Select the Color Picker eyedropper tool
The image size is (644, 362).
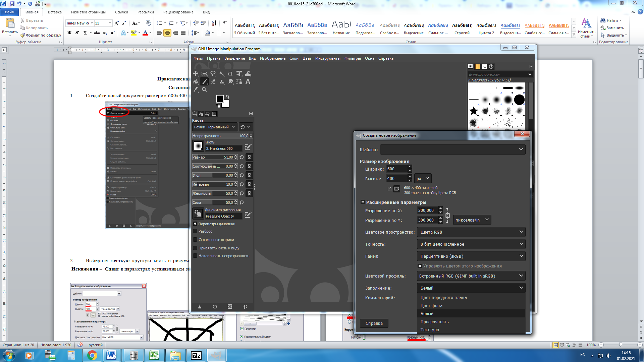pos(196,89)
